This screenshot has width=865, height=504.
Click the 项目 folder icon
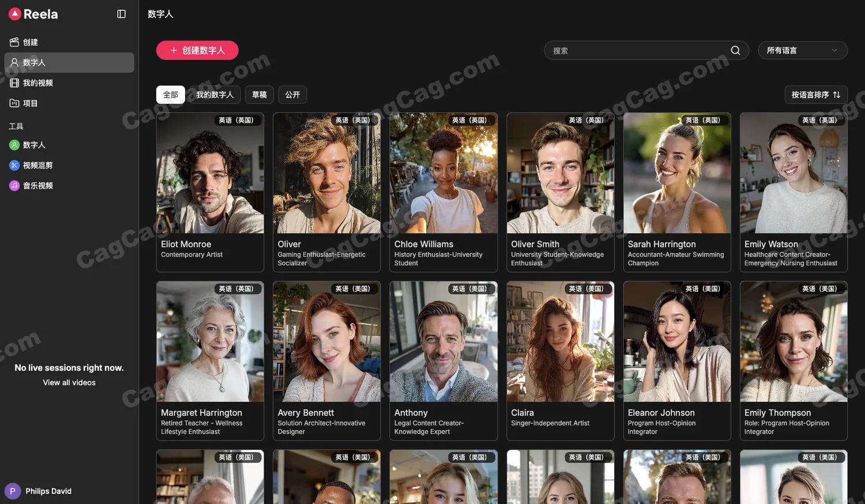[x=14, y=103]
